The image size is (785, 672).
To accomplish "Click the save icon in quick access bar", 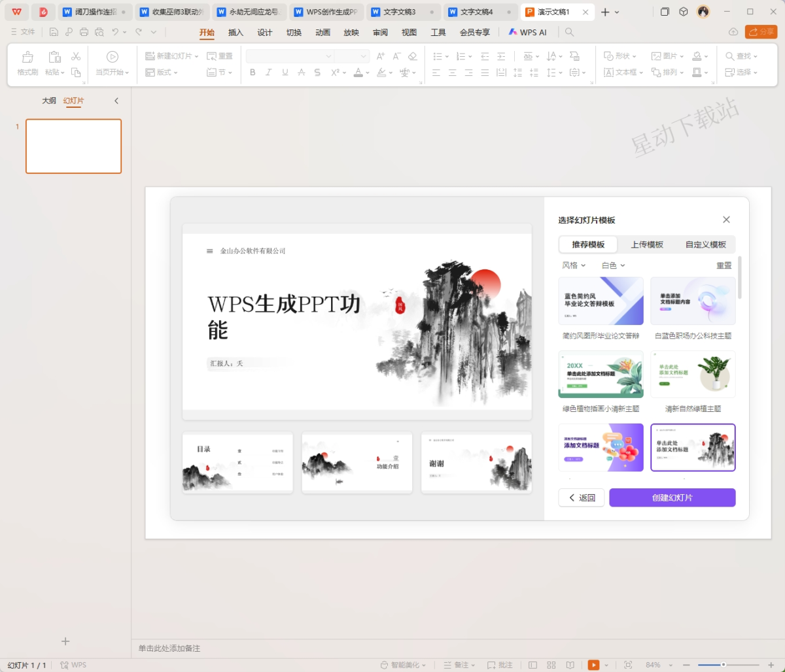I will click(54, 32).
